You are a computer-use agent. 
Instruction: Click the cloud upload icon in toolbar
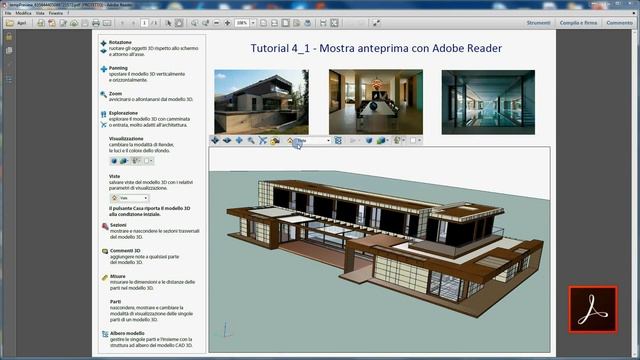click(74, 23)
